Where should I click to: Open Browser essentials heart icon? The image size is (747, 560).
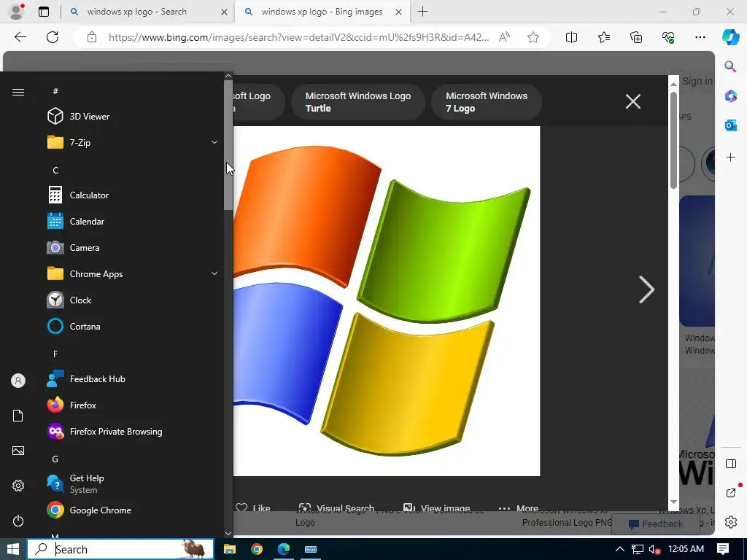(x=668, y=37)
